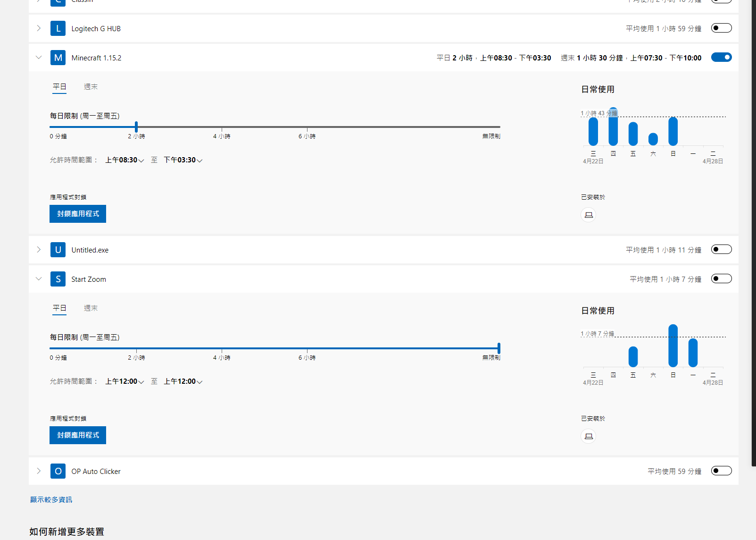Click 平均使用 1 小時 11 分鐘 text for Untitled.exe
This screenshot has width=756, height=540.
[664, 250]
